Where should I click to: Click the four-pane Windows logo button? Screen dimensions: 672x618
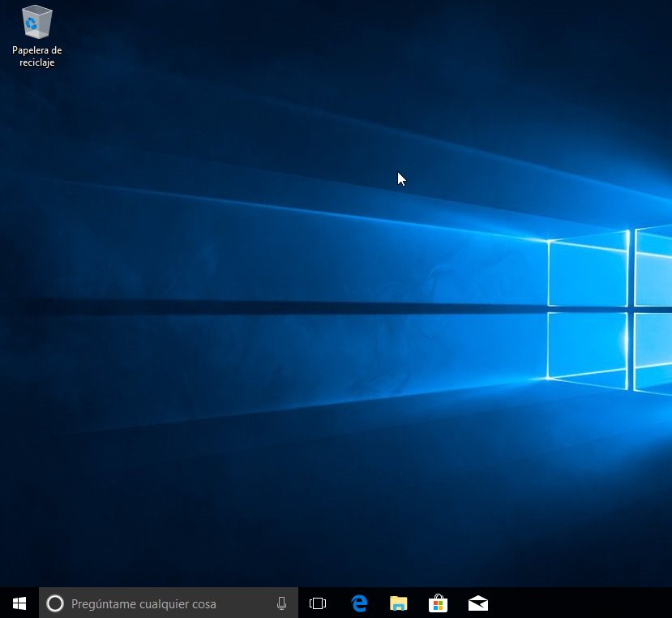19,603
